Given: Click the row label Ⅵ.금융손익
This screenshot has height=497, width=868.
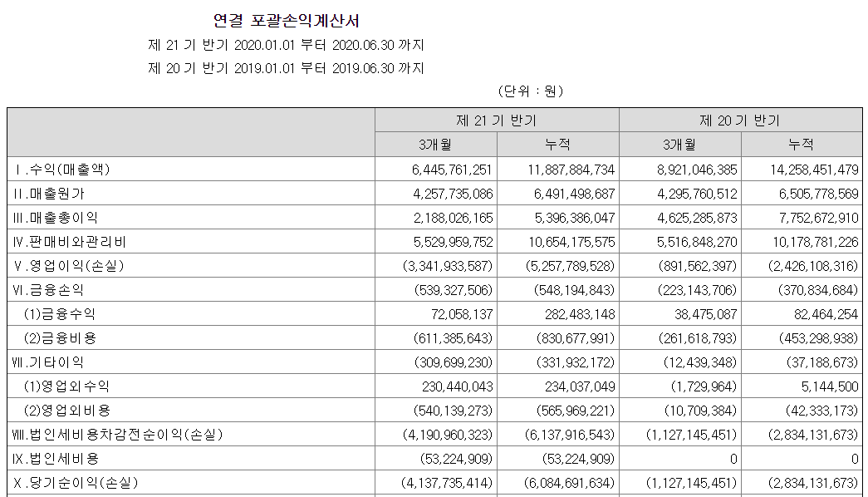Looking at the screenshot, I should 48,290.
